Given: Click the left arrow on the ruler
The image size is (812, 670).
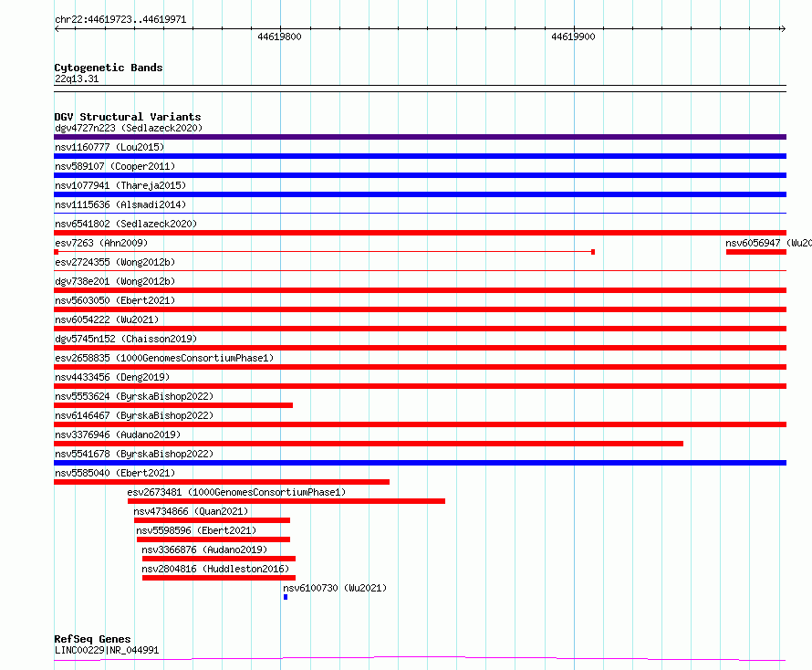Looking at the screenshot, I should point(57,29).
